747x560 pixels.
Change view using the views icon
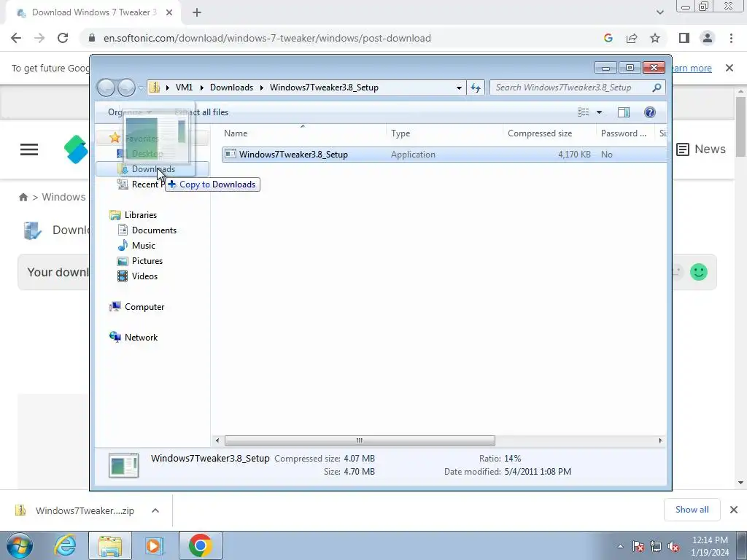(583, 112)
